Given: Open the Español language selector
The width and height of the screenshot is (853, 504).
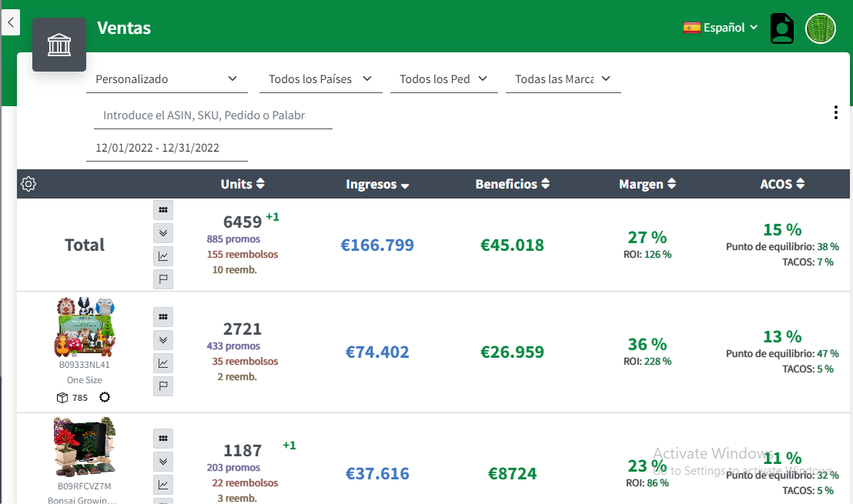Looking at the screenshot, I should point(721,27).
